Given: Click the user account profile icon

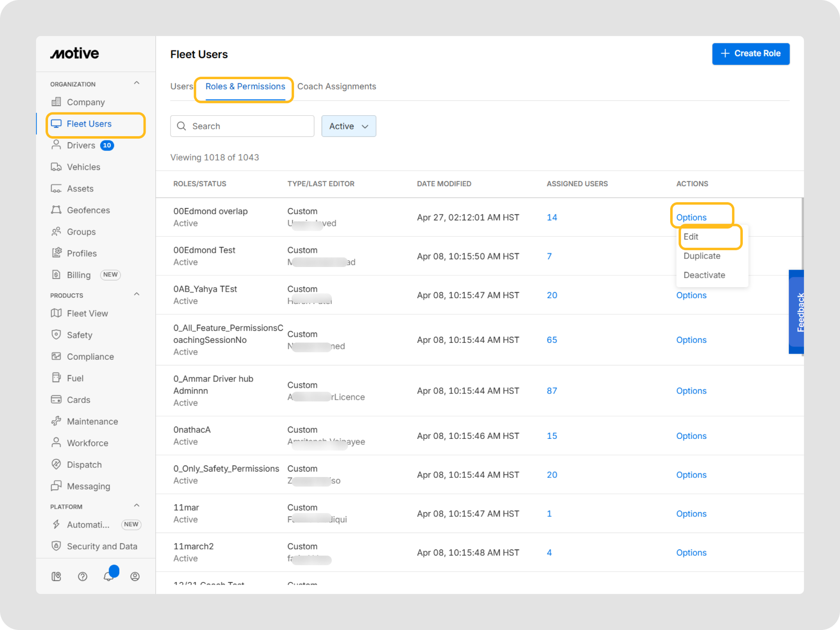Looking at the screenshot, I should (x=135, y=576).
